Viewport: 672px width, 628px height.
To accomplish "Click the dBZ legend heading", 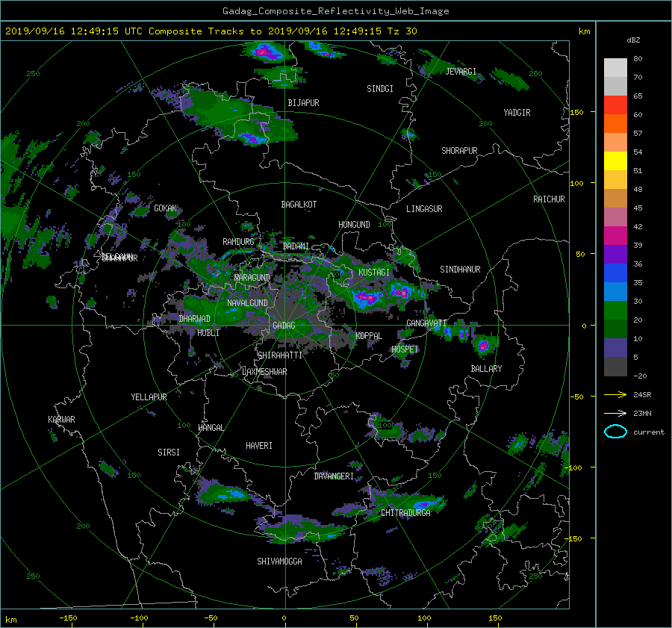I will [633, 40].
